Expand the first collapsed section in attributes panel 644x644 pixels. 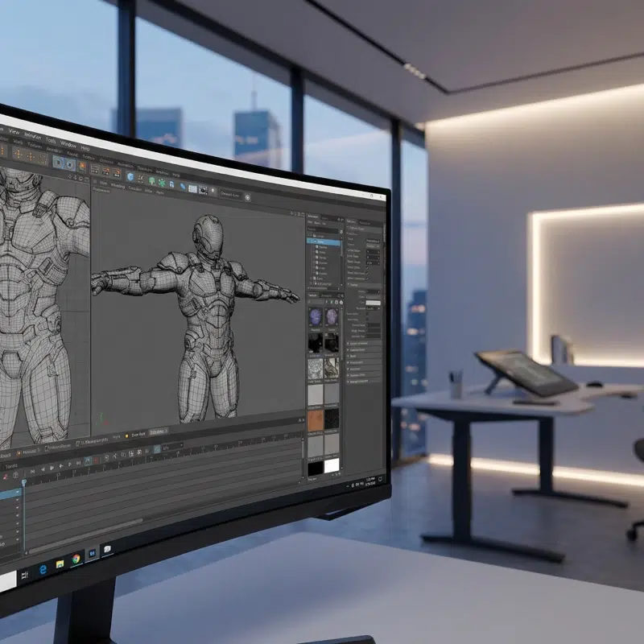click(x=365, y=344)
